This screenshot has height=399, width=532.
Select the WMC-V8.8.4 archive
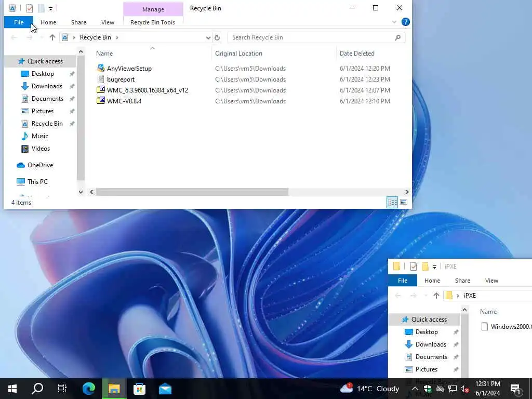pyautogui.click(x=124, y=101)
